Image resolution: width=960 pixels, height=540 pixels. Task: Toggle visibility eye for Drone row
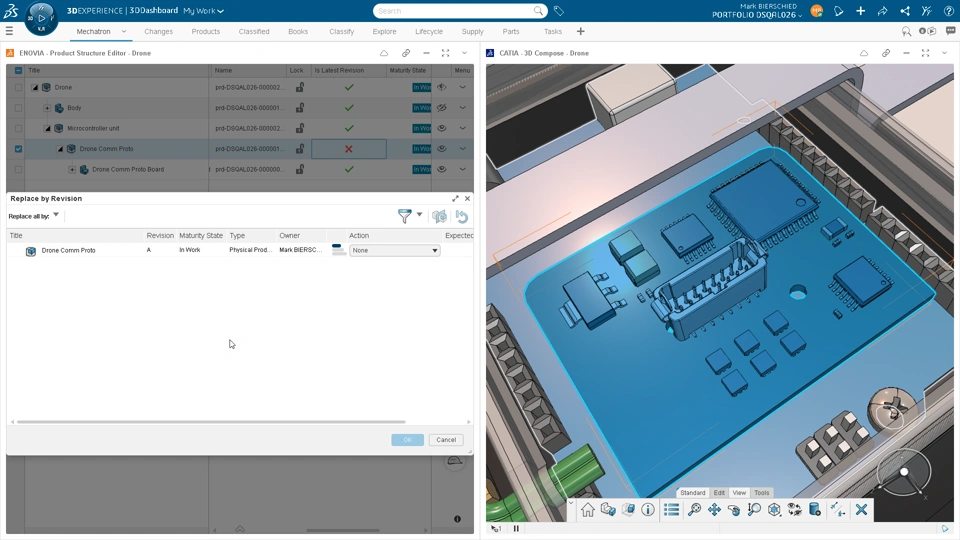click(441, 87)
